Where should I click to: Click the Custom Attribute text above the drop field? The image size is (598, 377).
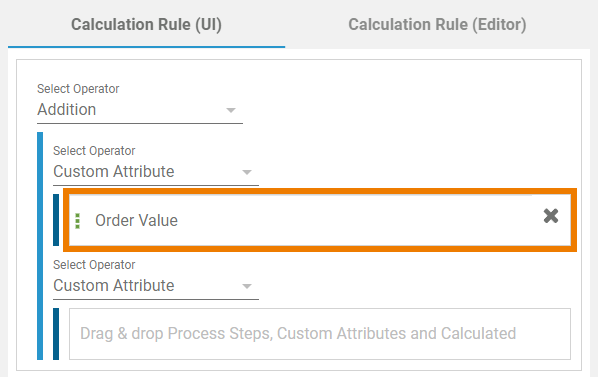tap(114, 286)
